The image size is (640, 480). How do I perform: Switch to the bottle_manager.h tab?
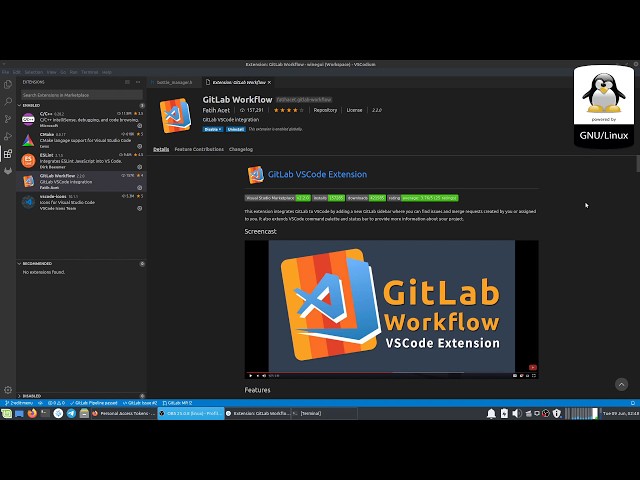click(x=174, y=82)
